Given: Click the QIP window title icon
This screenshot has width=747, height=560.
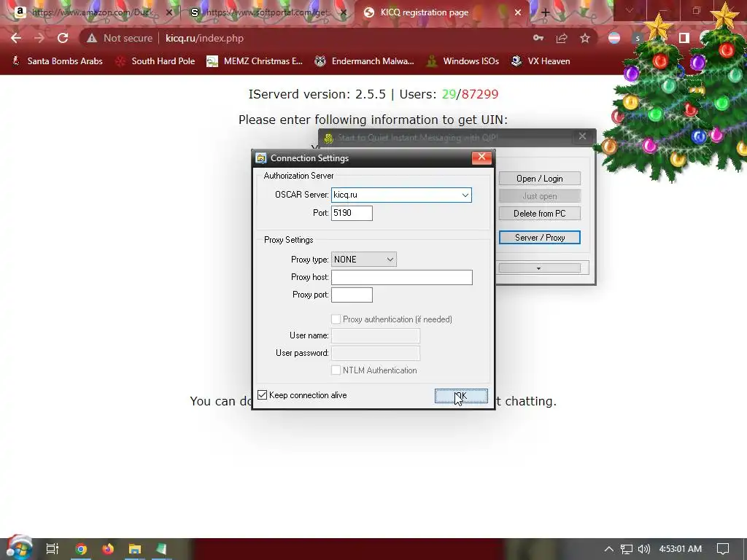Looking at the screenshot, I should pos(328,138).
